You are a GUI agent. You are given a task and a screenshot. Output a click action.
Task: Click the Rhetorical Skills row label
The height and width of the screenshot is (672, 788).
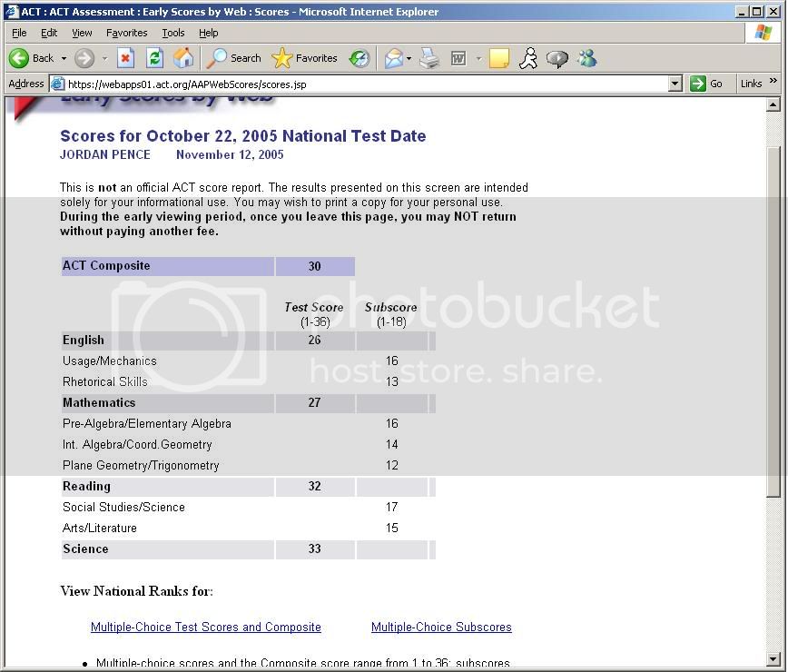(x=105, y=381)
